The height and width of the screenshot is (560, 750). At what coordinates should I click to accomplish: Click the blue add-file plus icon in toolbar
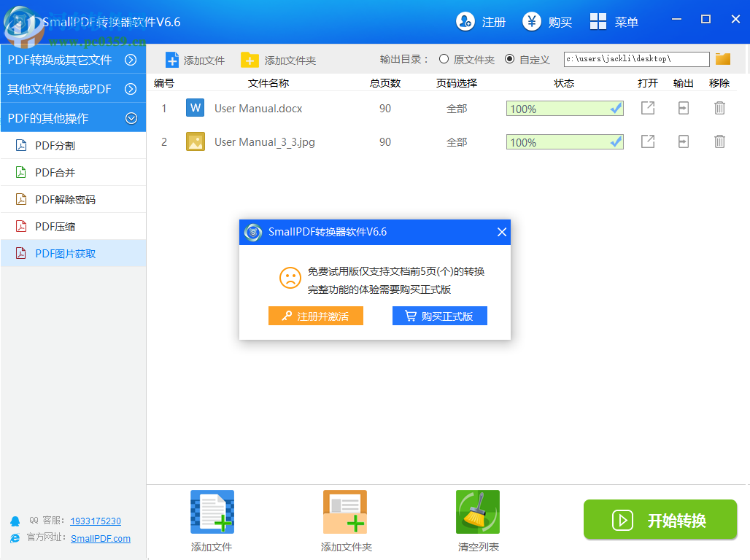(172, 61)
